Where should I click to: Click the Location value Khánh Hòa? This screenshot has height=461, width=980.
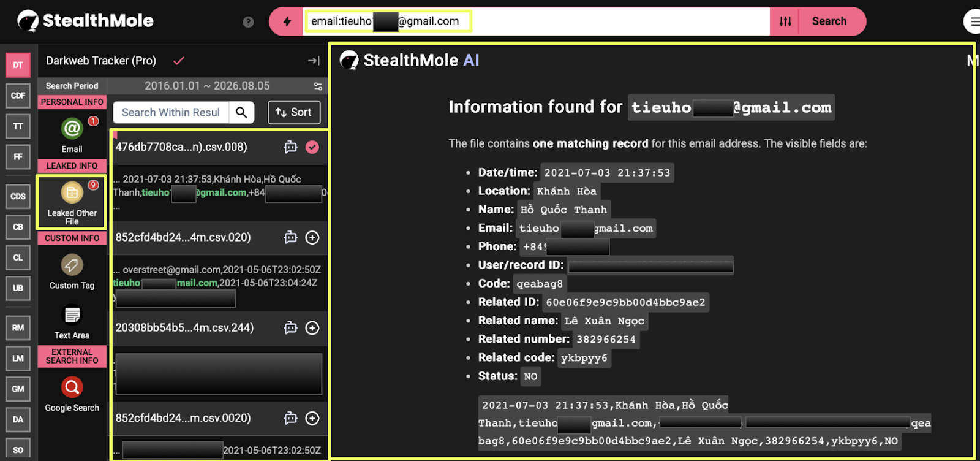click(567, 191)
